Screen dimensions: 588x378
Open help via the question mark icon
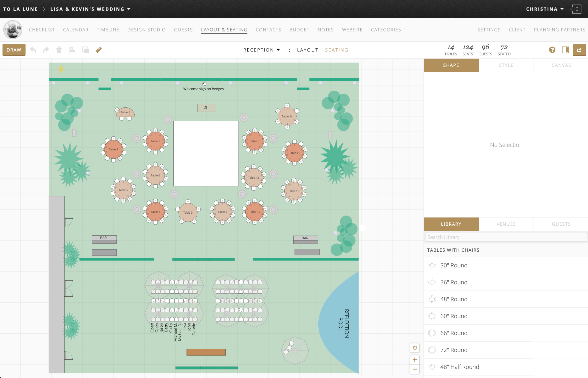[552, 50]
